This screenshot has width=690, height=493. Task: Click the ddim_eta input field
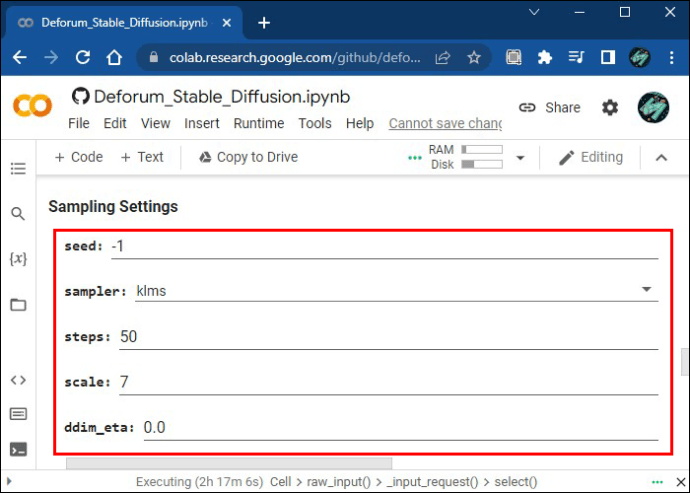[401, 427]
